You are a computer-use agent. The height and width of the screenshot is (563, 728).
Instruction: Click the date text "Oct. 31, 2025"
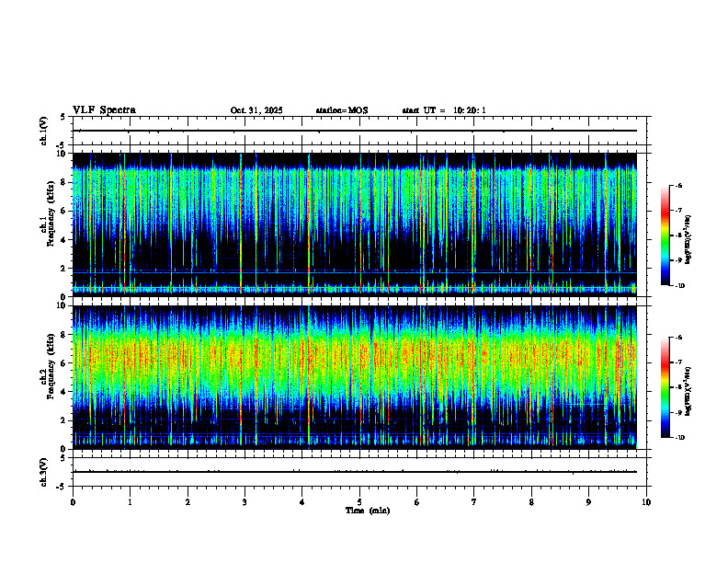pyautogui.click(x=256, y=110)
